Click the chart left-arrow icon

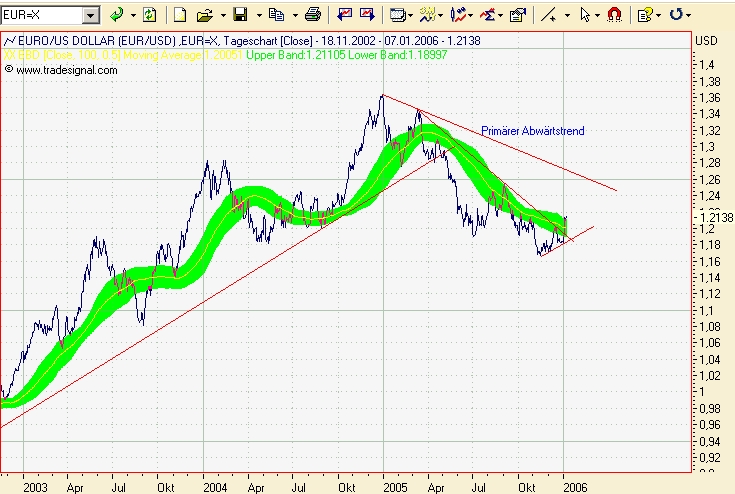[x=345, y=15]
